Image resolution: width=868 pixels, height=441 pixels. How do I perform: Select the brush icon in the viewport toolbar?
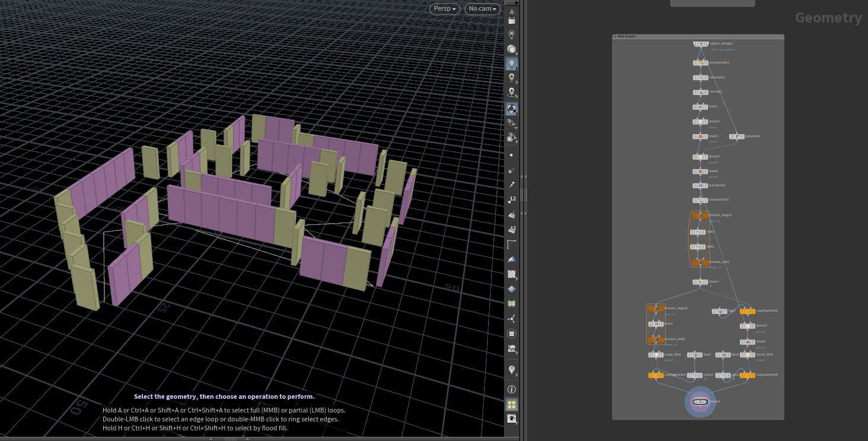coord(512,170)
